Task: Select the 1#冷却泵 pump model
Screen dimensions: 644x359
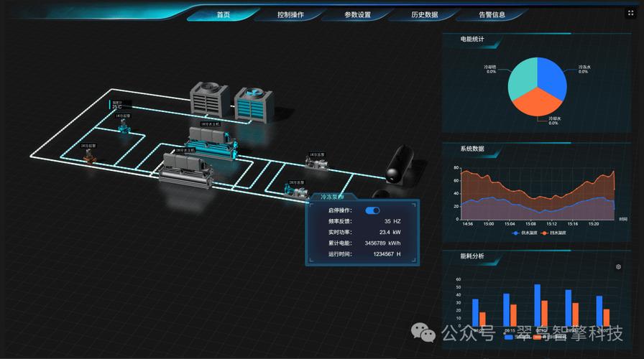Action: click(x=124, y=126)
